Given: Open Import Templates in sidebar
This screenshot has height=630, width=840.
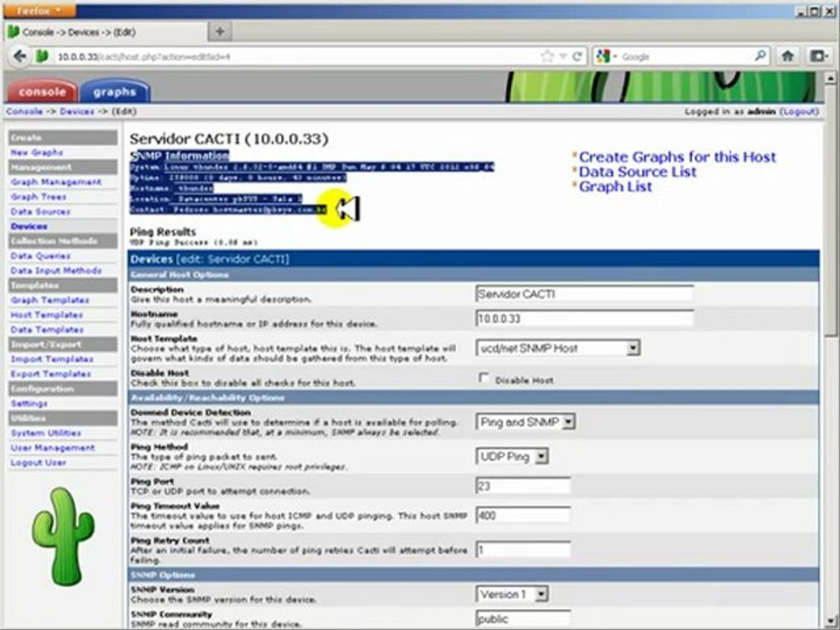Looking at the screenshot, I should [x=52, y=359].
